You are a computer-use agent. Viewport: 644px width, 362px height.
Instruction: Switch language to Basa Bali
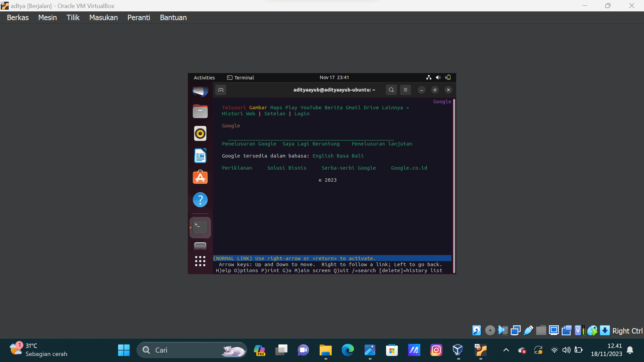(350, 156)
